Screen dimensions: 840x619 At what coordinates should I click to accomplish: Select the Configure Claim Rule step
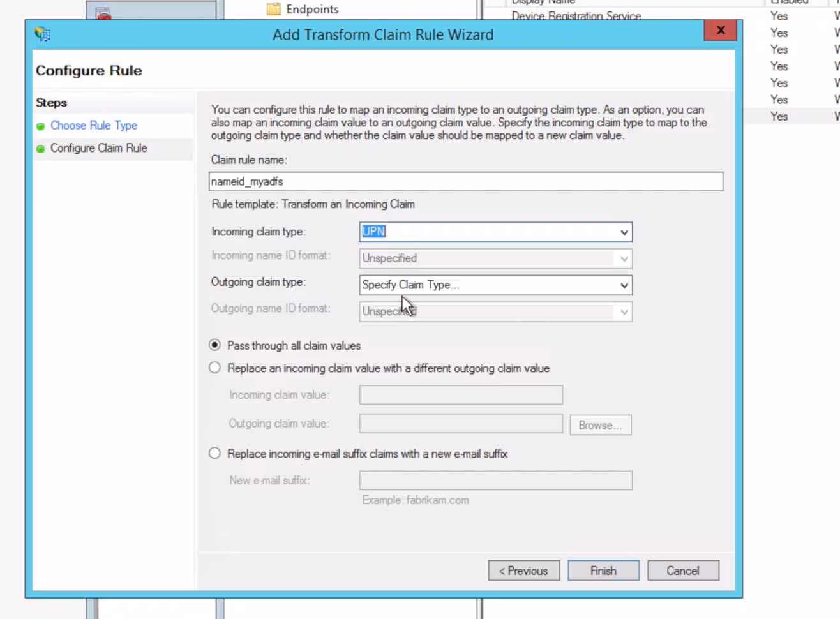click(x=98, y=148)
